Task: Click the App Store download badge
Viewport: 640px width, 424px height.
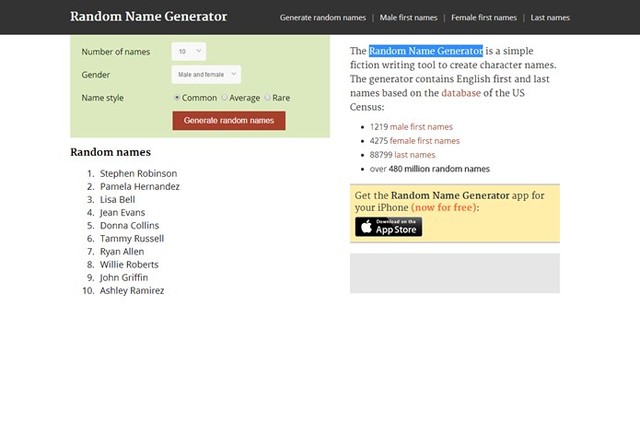Action: pyautogui.click(x=388, y=227)
